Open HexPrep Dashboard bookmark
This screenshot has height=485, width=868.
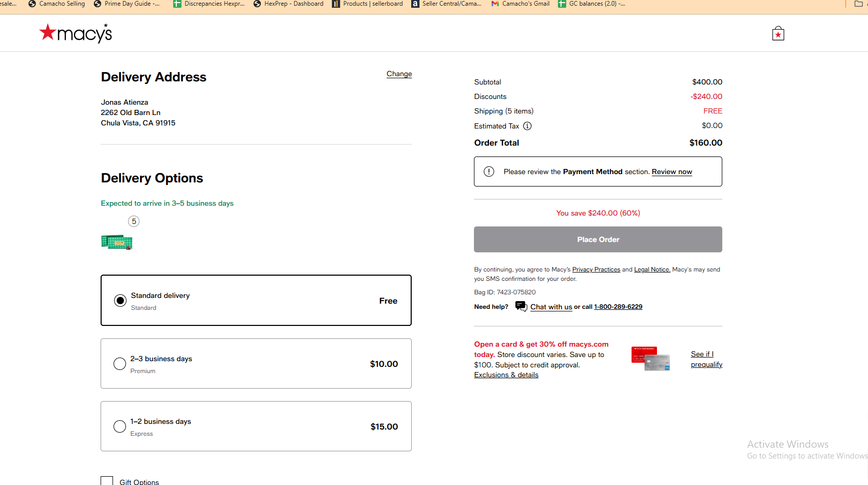(x=288, y=4)
